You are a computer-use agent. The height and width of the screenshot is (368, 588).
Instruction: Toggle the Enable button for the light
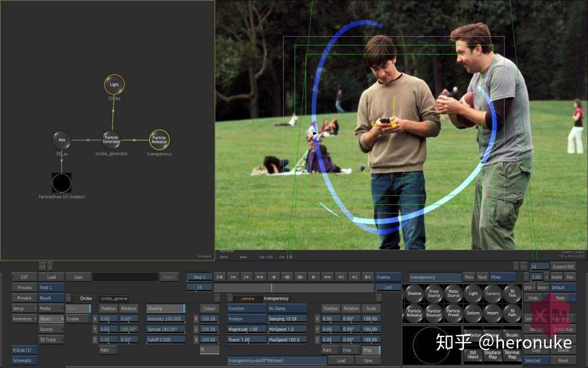coord(78,319)
